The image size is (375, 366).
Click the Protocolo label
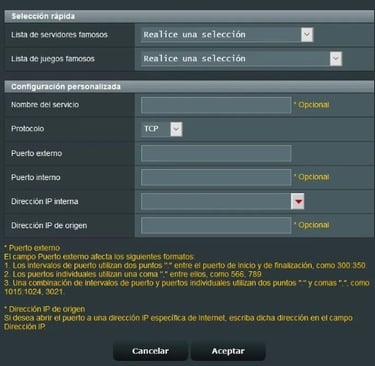point(27,129)
